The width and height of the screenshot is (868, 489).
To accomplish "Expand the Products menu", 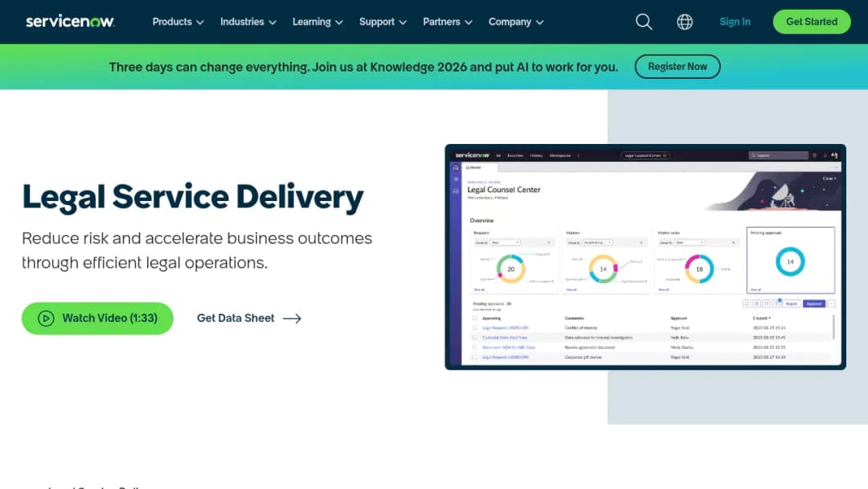I will pyautogui.click(x=178, y=22).
